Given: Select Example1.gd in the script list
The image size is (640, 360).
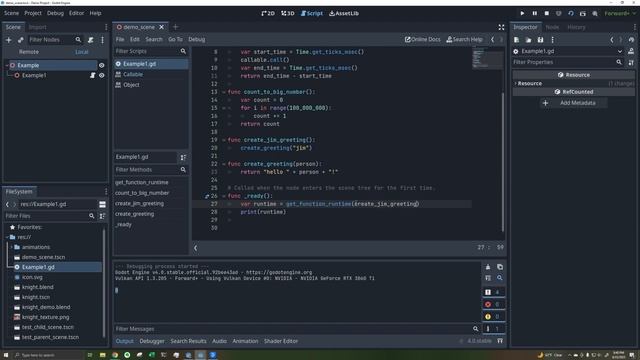Looking at the screenshot, I should tap(151, 64).
